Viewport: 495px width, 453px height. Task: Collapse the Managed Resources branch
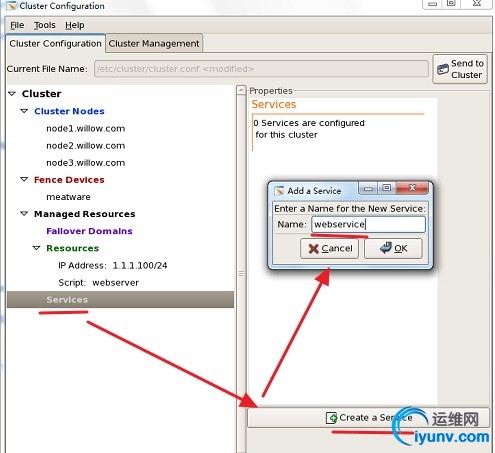coord(24,214)
